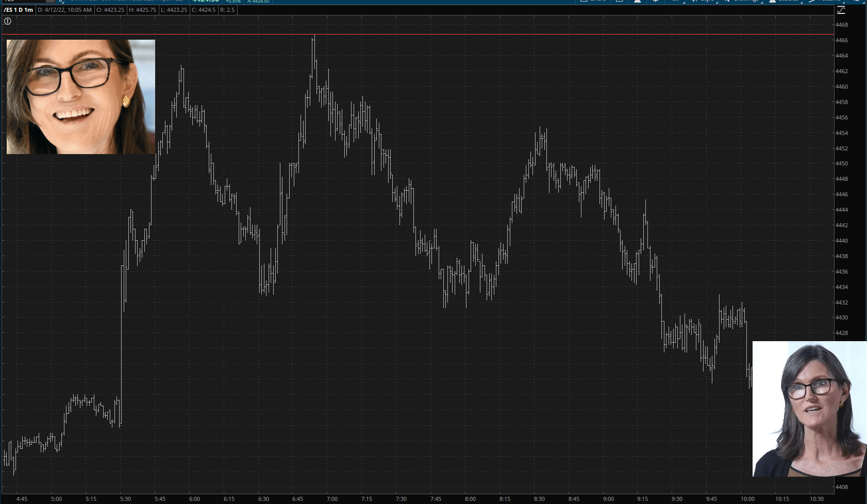Click the 4450 label on the price axis
Viewport: 867px width, 504px height.
(841, 163)
